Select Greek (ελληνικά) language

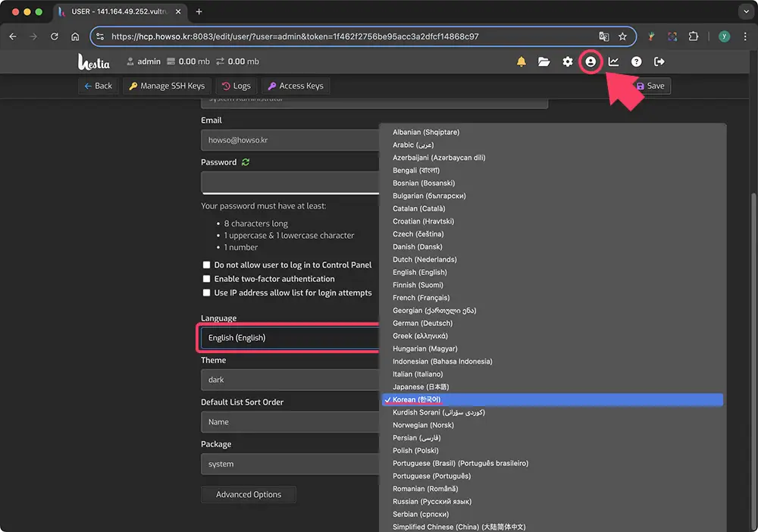[x=552, y=336]
